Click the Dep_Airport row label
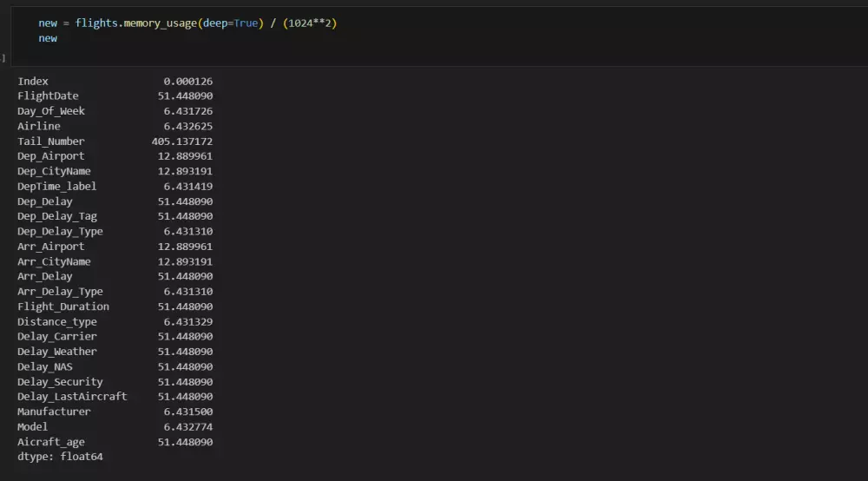Screen dimensions: 868x481 [x=51, y=156]
